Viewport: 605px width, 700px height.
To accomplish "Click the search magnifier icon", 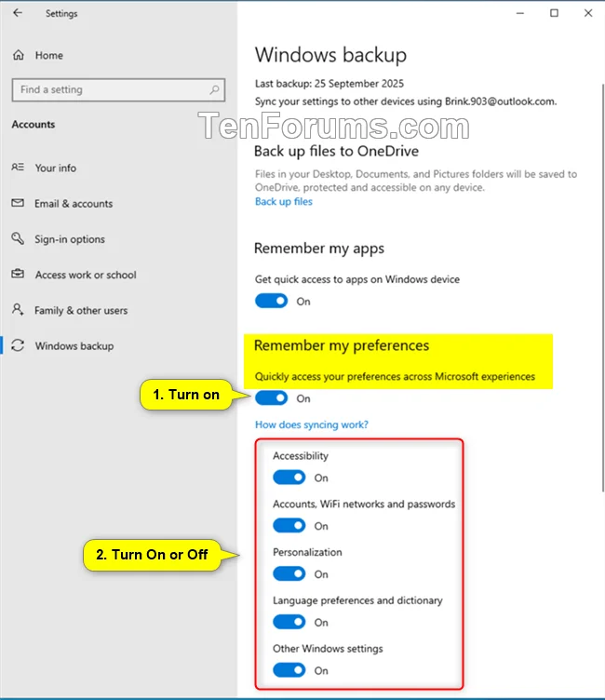I will [214, 89].
